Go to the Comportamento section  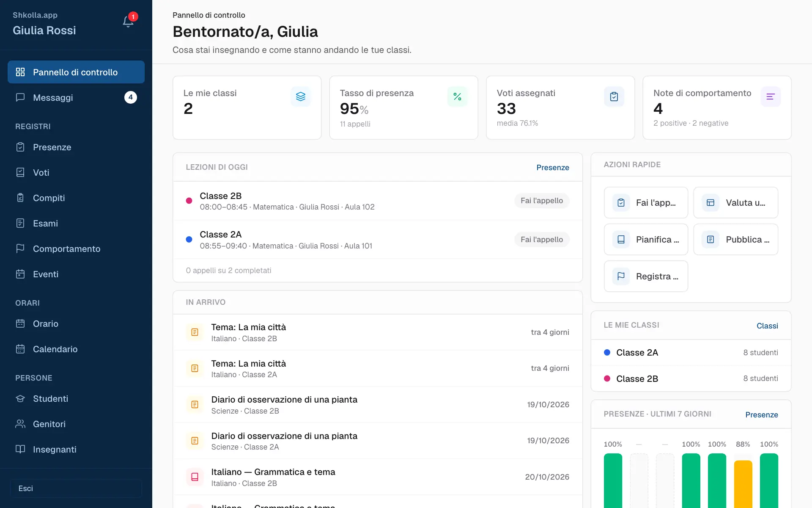[x=76, y=248]
